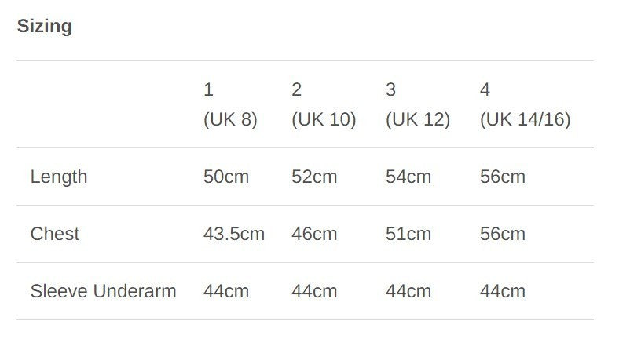Select size 2 (UK 10) column header
The image size is (641, 364).
324,104
